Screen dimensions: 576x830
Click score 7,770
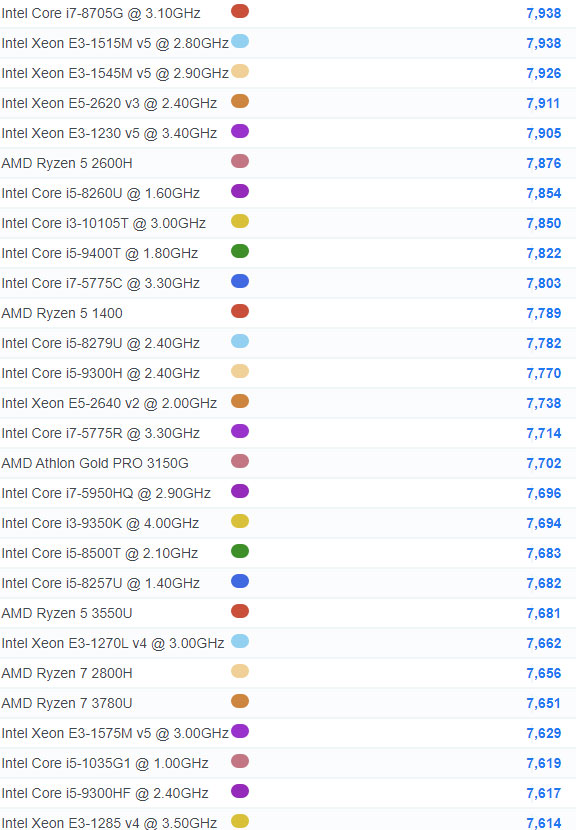(544, 373)
